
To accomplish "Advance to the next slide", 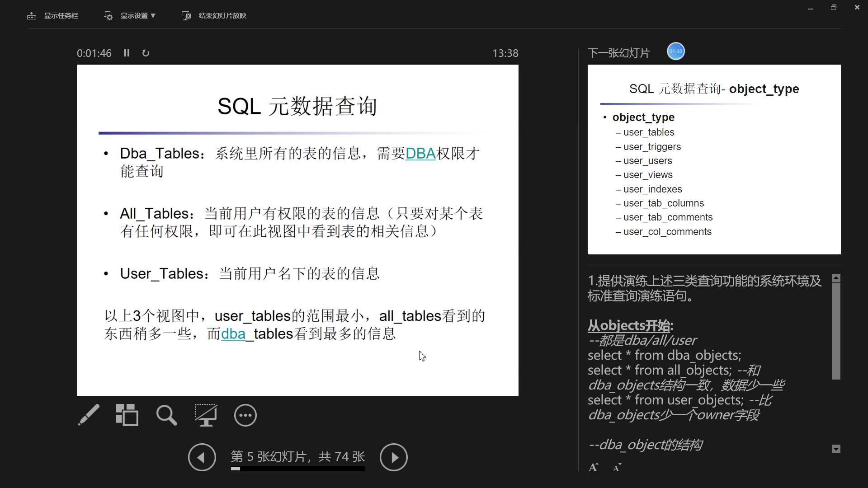I will pos(393,457).
